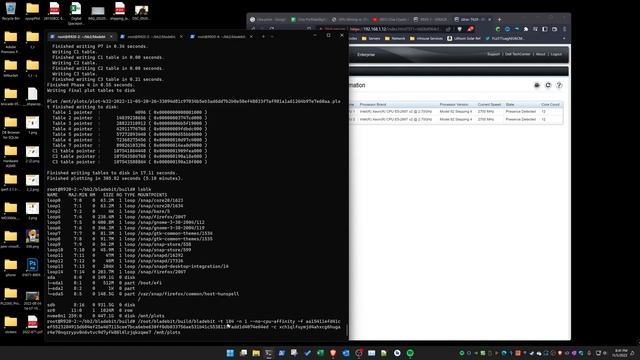The width and height of the screenshot is (640, 360).
Task: Open the Recycle Bin desktop icon
Action: click(x=11, y=11)
